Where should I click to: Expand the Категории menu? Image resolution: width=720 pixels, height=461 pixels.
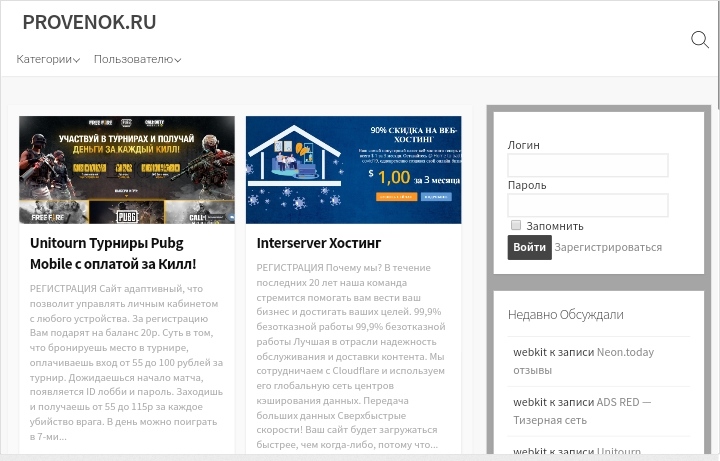click(44, 59)
